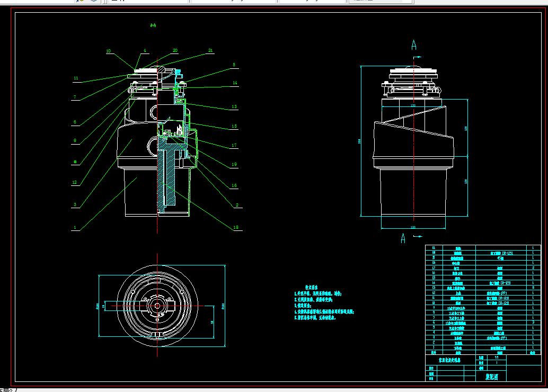Click the quantity 3 cell in parts list
The height and width of the screenshot is (392, 548).
pyautogui.click(x=533, y=323)
